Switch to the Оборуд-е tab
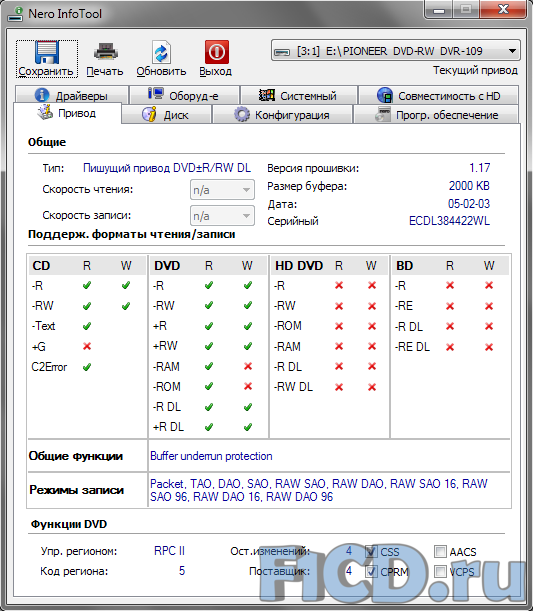The height and width of the screenshot is (611, 533). coord(184,95)
